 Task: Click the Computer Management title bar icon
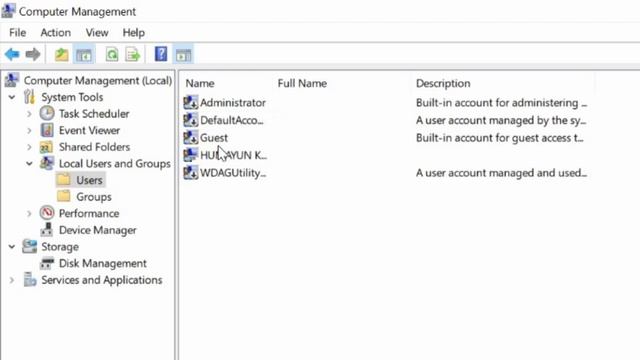[8, 11]
